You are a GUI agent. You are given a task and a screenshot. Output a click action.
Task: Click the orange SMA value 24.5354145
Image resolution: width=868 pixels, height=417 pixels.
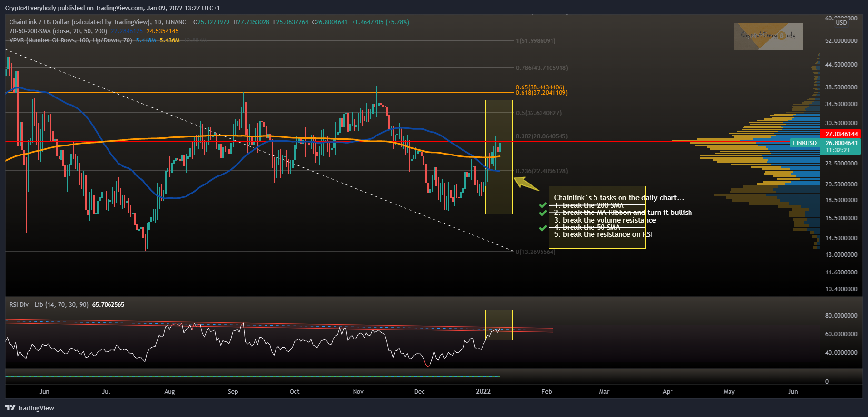point(163,31)
